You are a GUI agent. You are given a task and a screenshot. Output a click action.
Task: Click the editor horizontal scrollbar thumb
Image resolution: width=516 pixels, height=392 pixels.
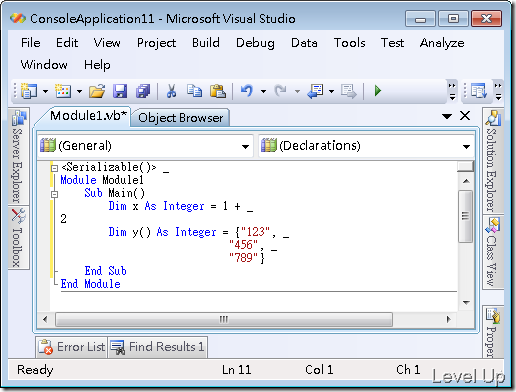coord(224,319)
